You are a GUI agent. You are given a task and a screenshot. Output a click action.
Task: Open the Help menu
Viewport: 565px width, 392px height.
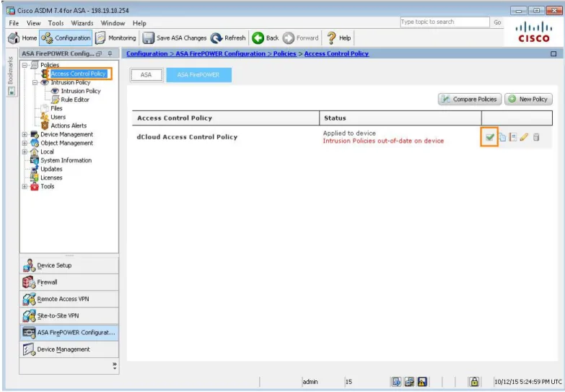tap(139, 23)
